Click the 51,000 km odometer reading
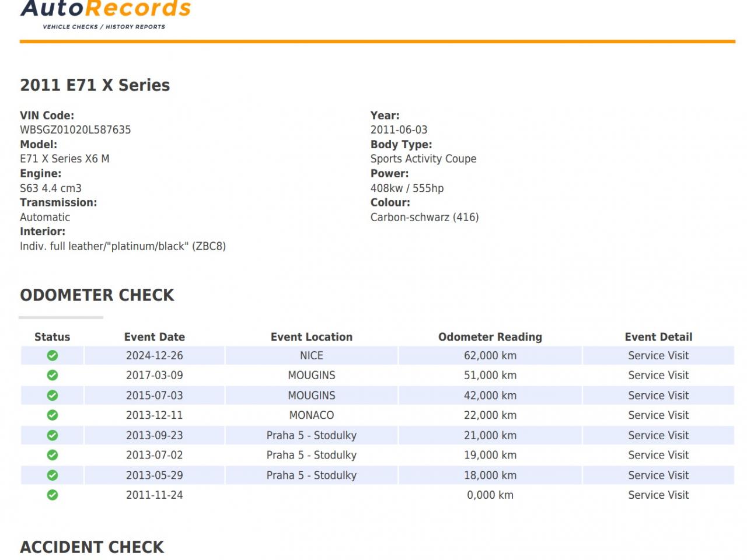Viewport: 747px width, 560px height. tap(490, 375)
